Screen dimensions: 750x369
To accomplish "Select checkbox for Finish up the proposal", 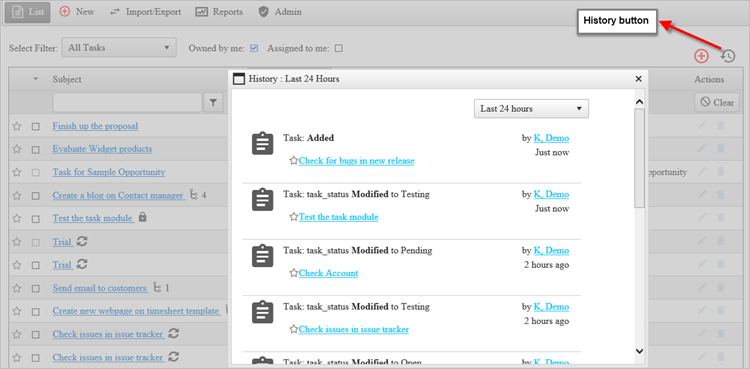I will [x=35, y=127].
